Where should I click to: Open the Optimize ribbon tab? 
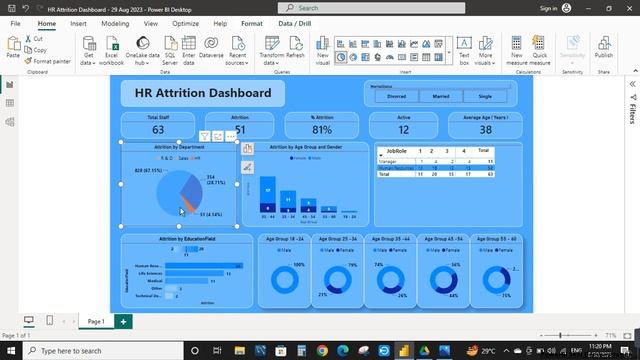185,24
